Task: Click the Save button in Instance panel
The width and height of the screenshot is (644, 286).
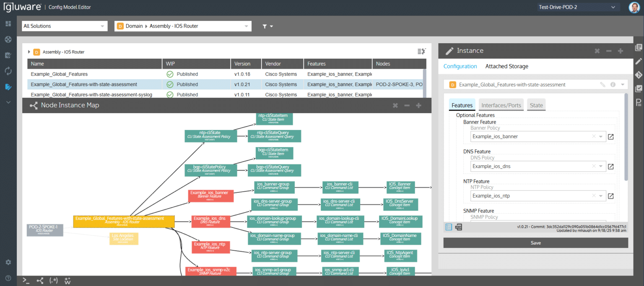Action: (x=535, y=243)
